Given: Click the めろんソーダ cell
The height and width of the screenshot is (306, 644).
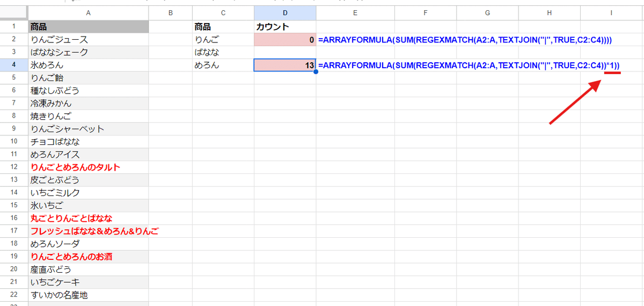Looking at the screenshot, I should pyautogui.click(x=89, y=244).
